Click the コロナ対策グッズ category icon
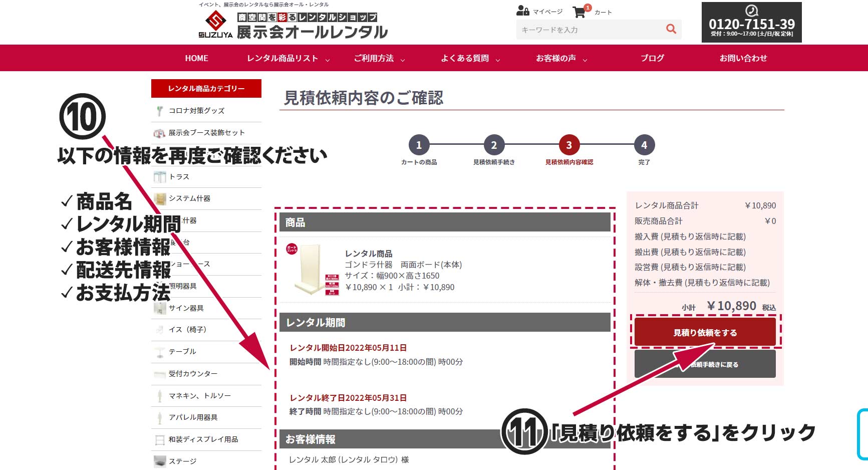The width and height of the screenshot is (868, 470). pos(159,111)
